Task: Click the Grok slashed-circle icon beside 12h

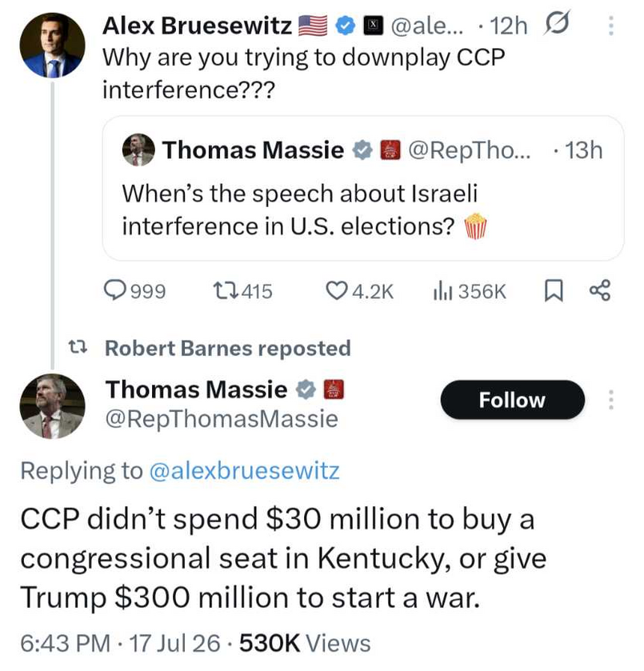Action: pyautogui.click(x=556, y=22)
